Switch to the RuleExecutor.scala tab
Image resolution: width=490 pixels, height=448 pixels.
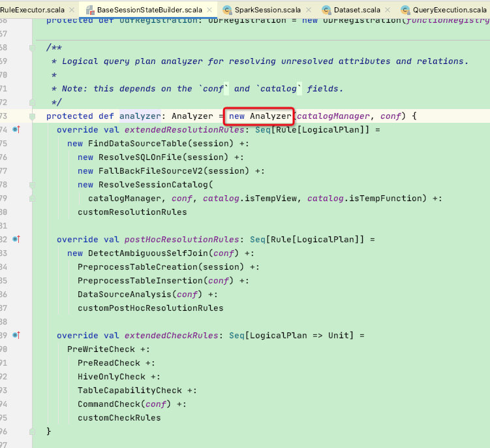pyautogui.click(x=32, y=10)
